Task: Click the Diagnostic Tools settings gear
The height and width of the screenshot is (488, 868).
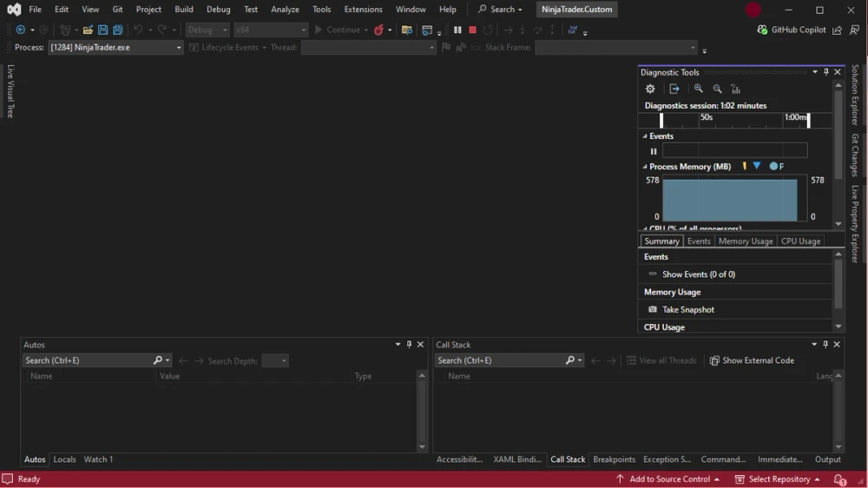Action: [x=650, y=89]
